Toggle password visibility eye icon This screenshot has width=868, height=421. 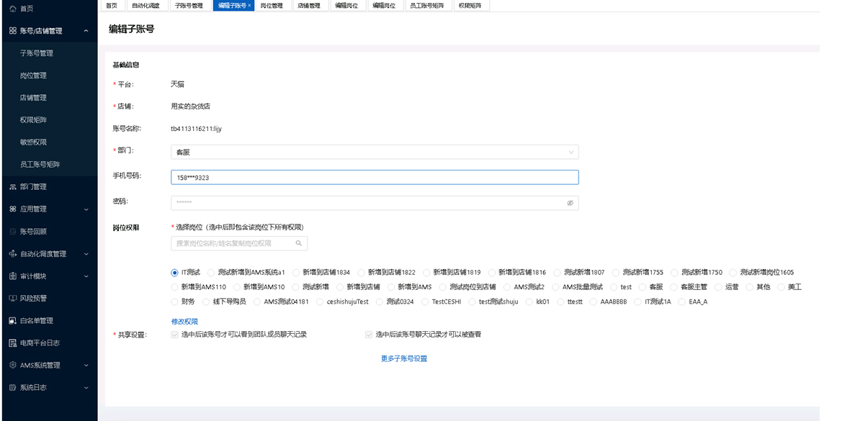[570, 203]
